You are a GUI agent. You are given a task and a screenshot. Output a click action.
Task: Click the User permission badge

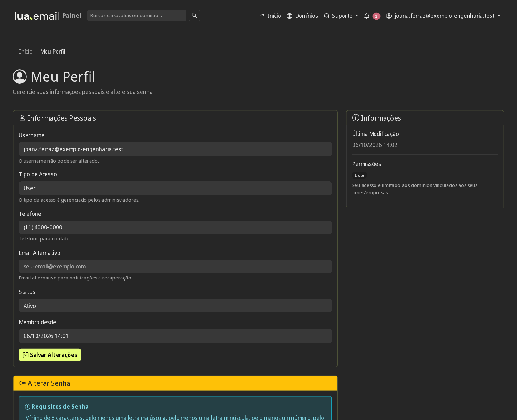[359, 175]
